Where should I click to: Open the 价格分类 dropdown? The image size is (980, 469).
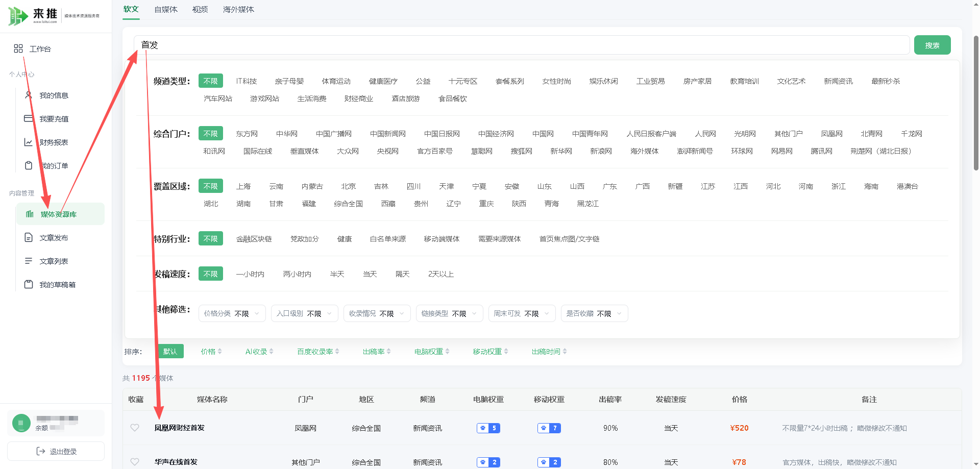(232, 313)
